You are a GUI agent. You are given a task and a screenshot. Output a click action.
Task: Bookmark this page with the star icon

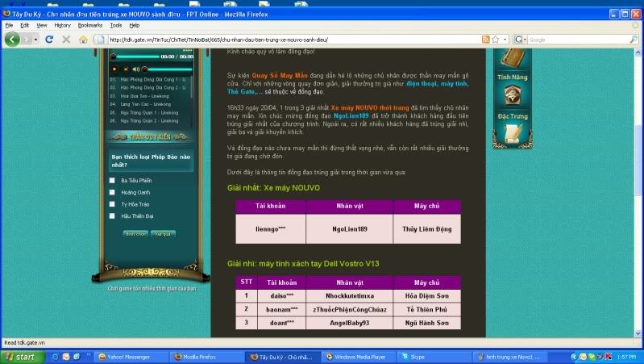496,40
